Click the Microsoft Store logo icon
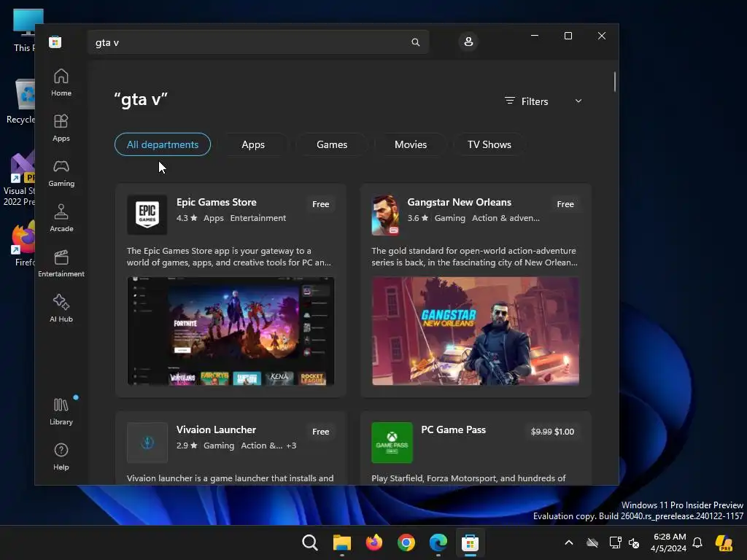Screen dimensions: 747x560 [55, 42]
